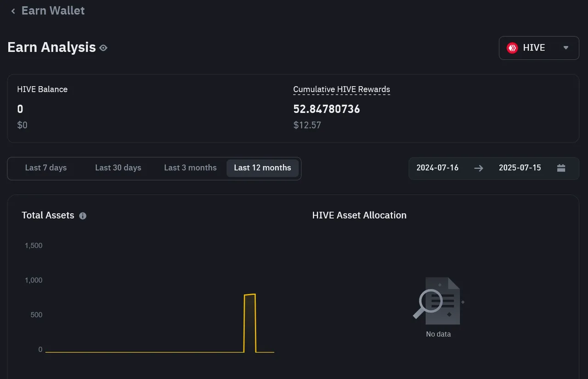Screen dimensions: 588x379
Task: Click the Earn Wallet breadcrumb text
Action: point(53,11)
